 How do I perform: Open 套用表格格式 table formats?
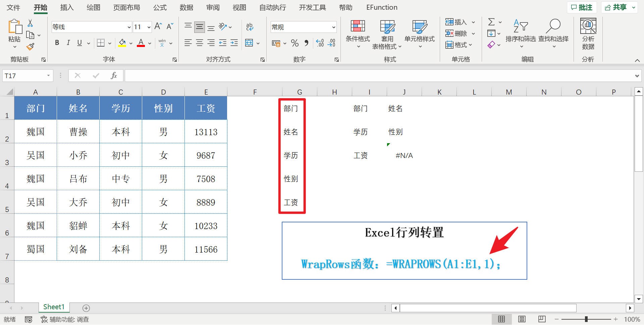point(387,35)
